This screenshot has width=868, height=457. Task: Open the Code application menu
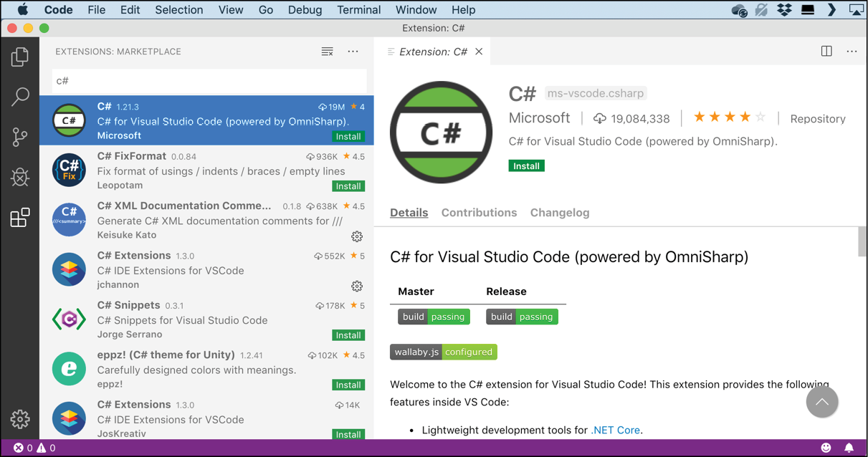(58, 10)
